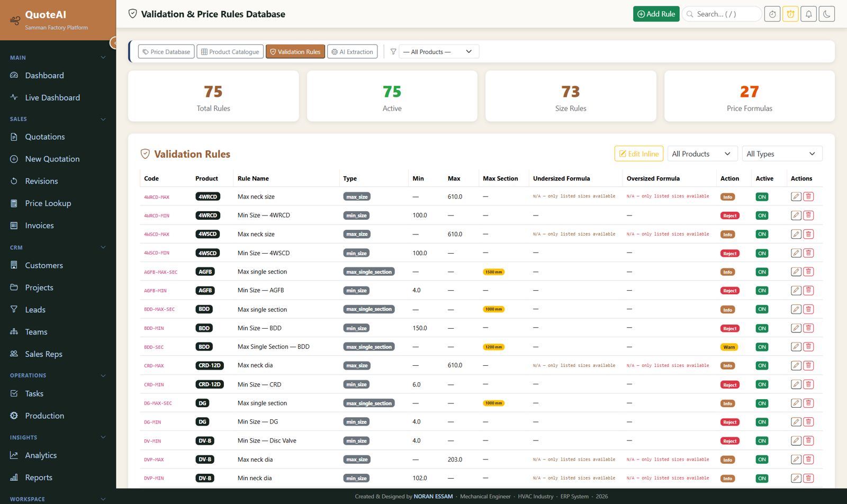Delete the BDD-SEC rule trash icon

[808, 347]
